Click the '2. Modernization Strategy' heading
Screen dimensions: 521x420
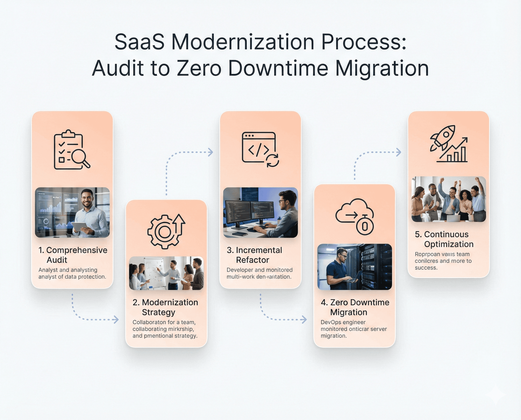tap(165, 307)
